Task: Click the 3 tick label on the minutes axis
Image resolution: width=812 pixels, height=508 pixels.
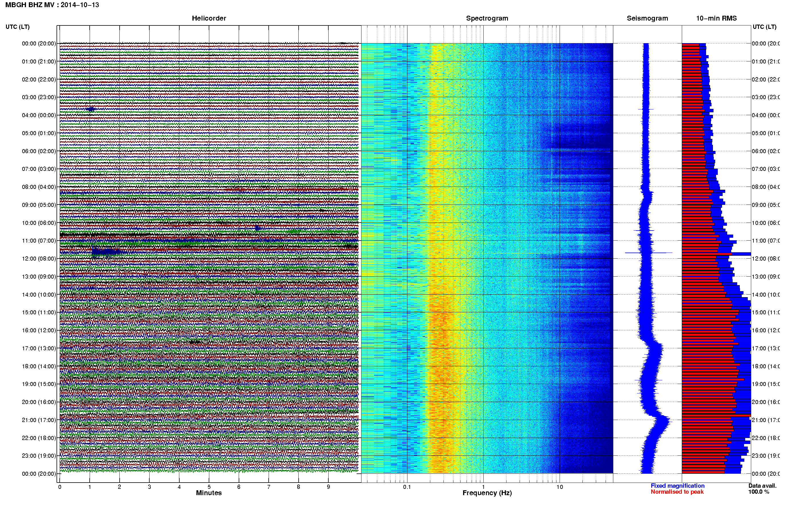Action: pyautogui.click(x=149, y=487)
